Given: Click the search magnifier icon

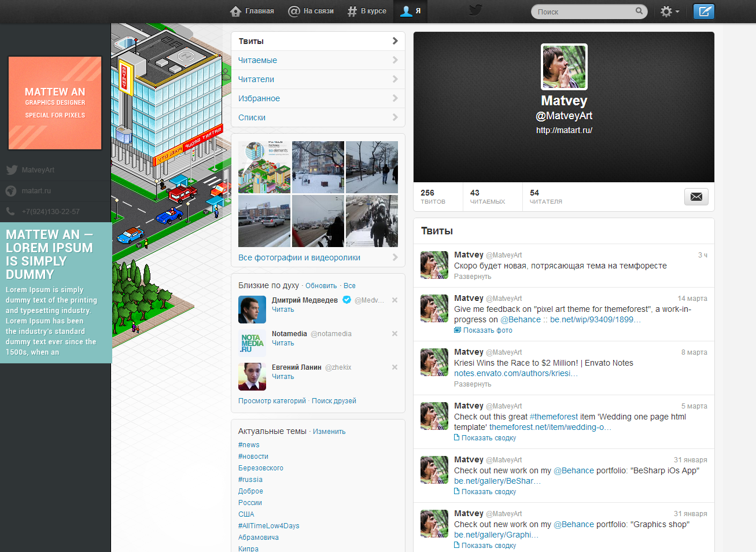Looking at the screenshot, I should click(639, 11).
